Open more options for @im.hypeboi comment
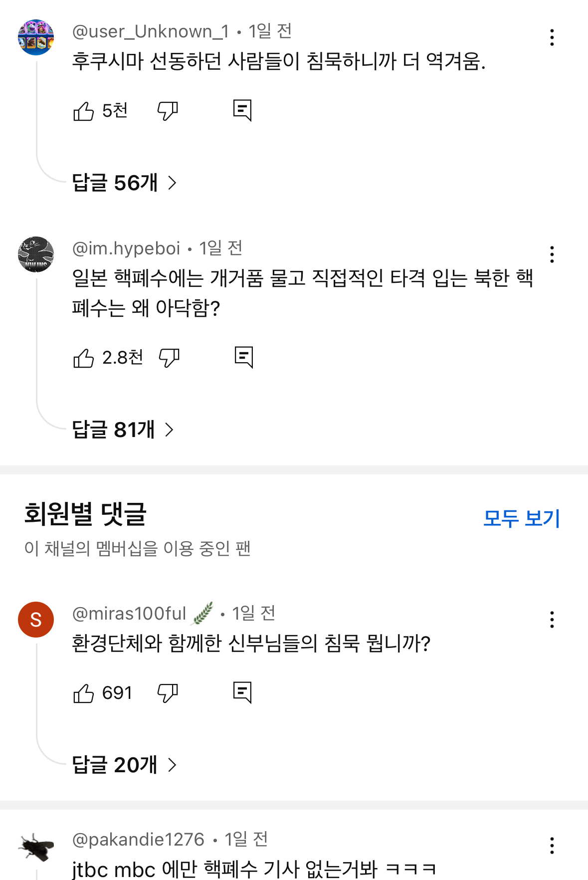588x880 pixels. coord(552,254)
